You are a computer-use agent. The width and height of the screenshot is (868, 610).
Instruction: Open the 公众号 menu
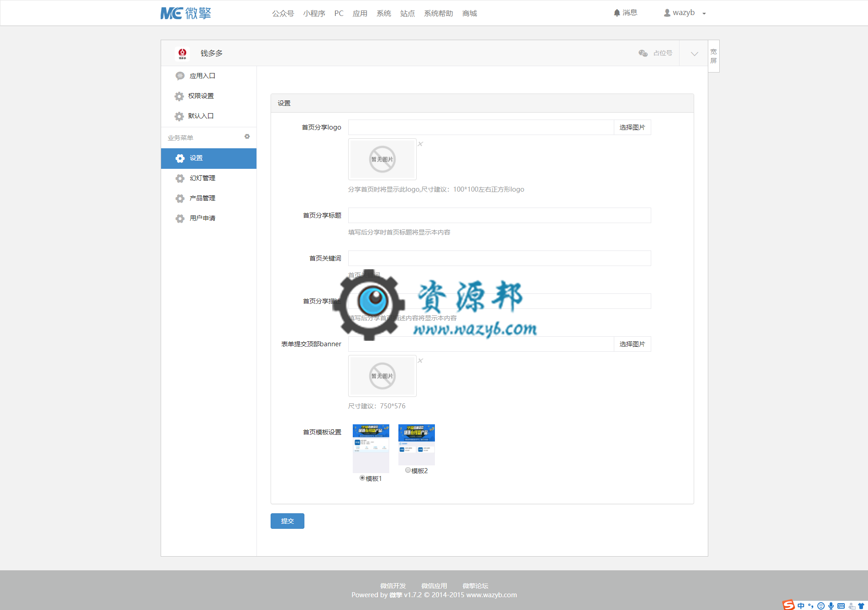point(283,13)
